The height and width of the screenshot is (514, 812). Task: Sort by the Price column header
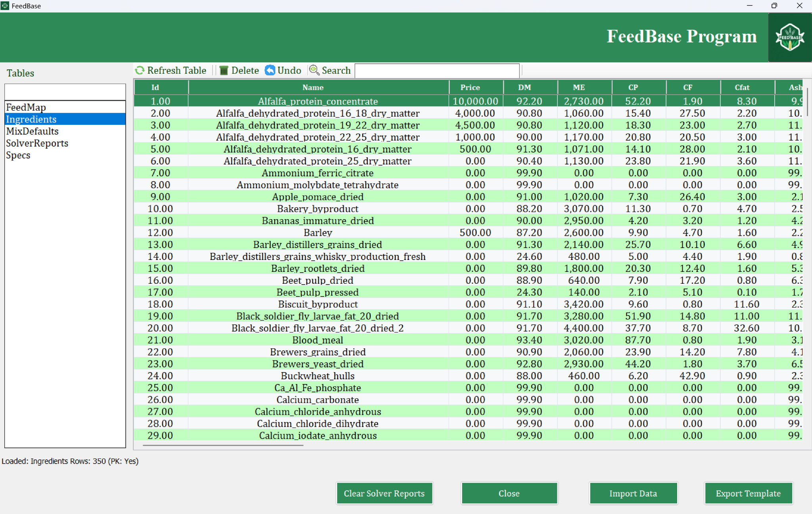point(470,87)
